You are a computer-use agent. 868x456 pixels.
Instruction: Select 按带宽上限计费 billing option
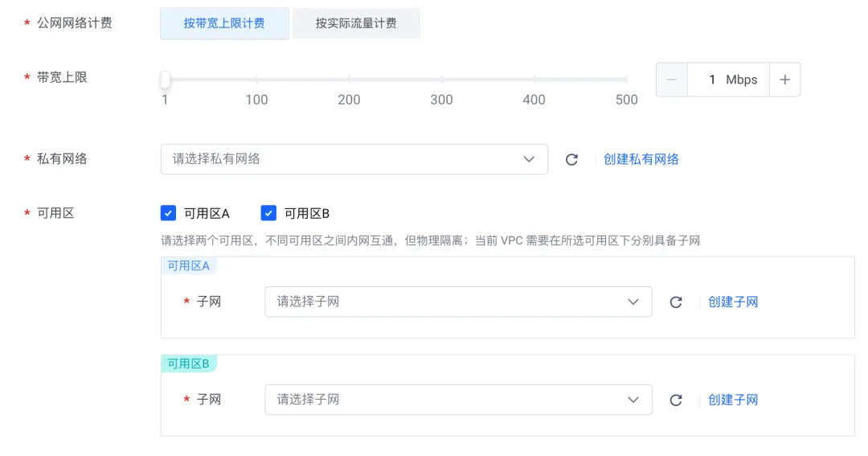tap(224, 23)
